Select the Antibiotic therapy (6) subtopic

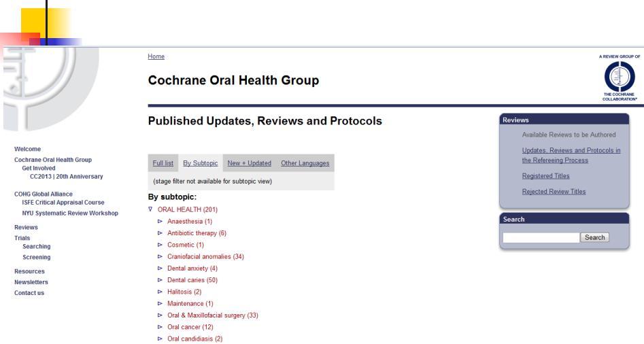pyautogui.click(x=197, y=233)
